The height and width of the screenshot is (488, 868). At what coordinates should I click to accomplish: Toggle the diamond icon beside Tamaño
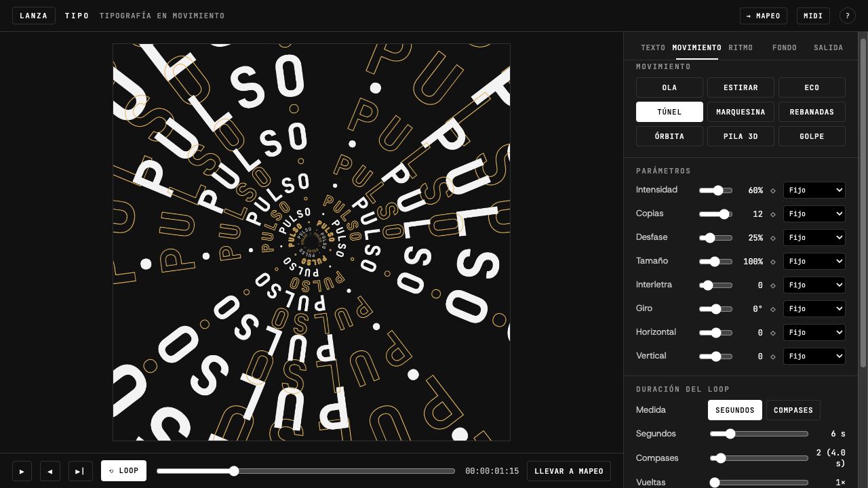pyautogui.click(x=773, y=262)
